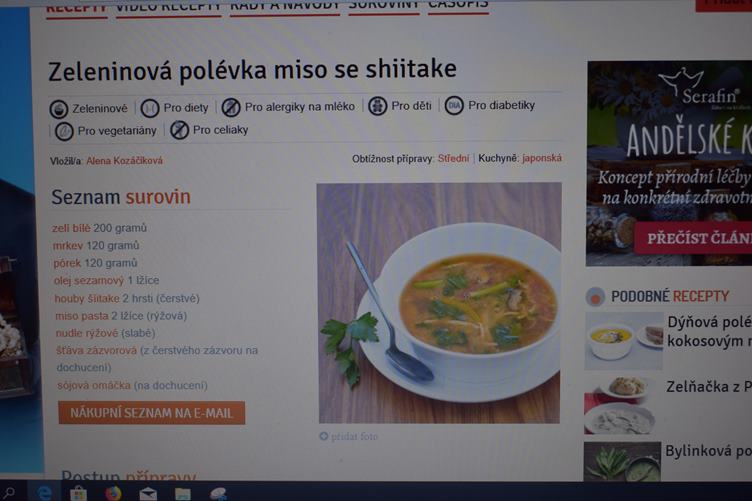Click the Zeleninové category bowl icon
The height and width of the screenshot is (501, 752).
tap(59, 109)
